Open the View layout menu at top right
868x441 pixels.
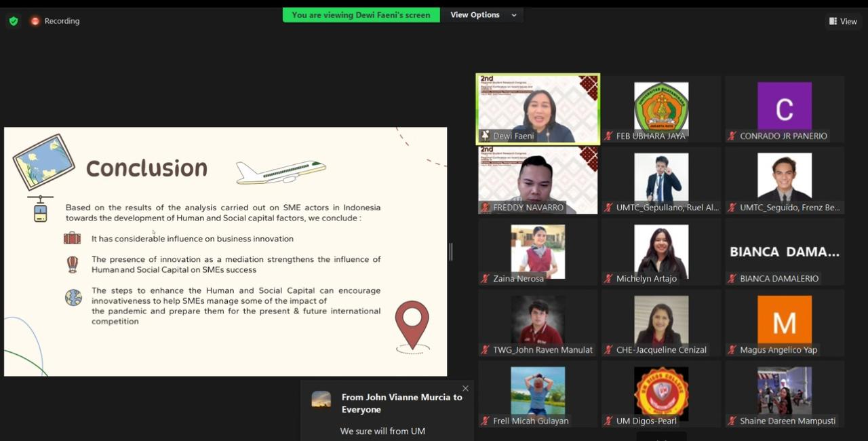point(842,21)
